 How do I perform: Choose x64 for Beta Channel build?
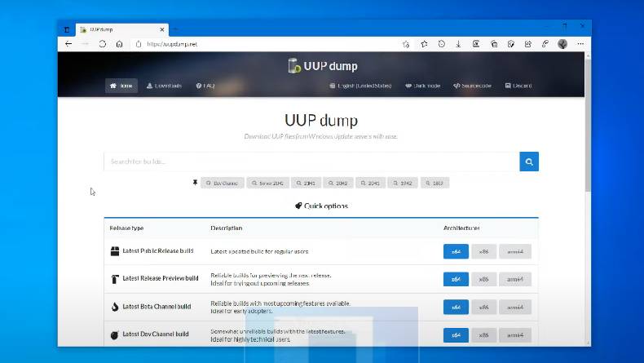pos(456,307)
